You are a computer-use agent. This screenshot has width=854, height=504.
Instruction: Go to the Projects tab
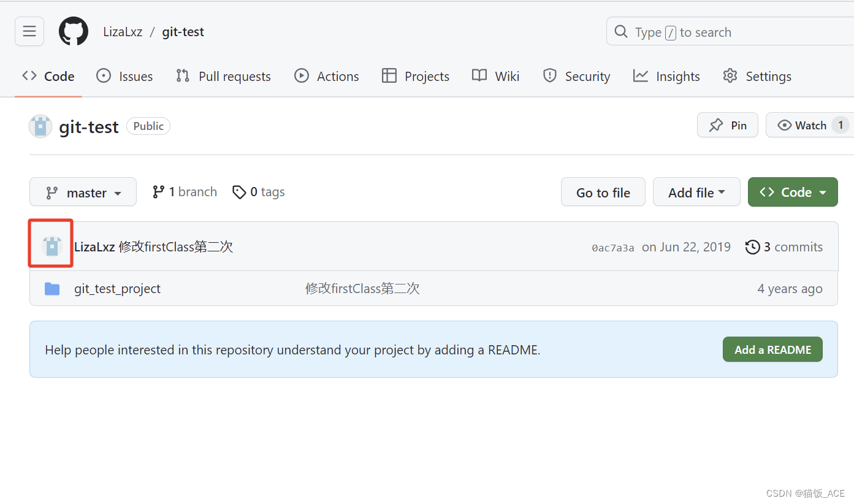416,76
